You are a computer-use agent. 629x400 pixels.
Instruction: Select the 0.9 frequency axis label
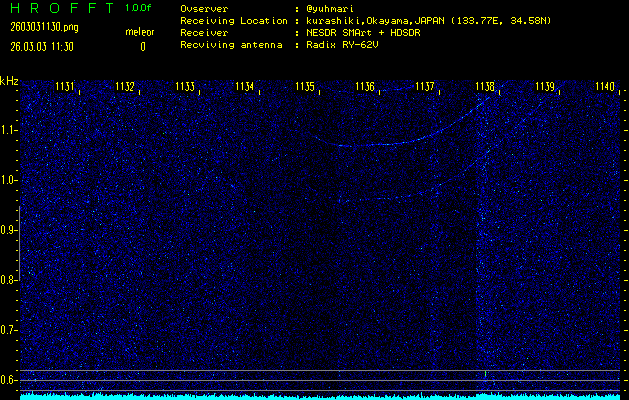(9, 230)
